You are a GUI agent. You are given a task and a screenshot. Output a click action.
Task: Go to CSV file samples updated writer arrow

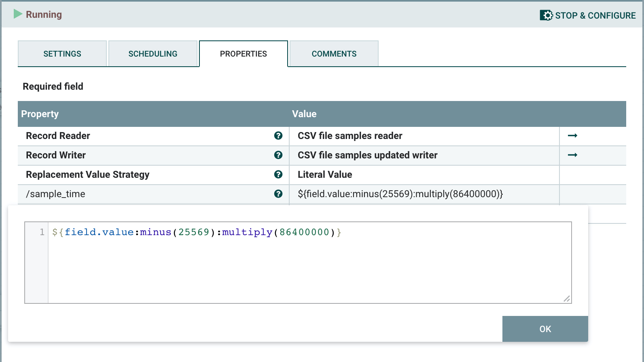pyautogui.click(x=572, y=155)
